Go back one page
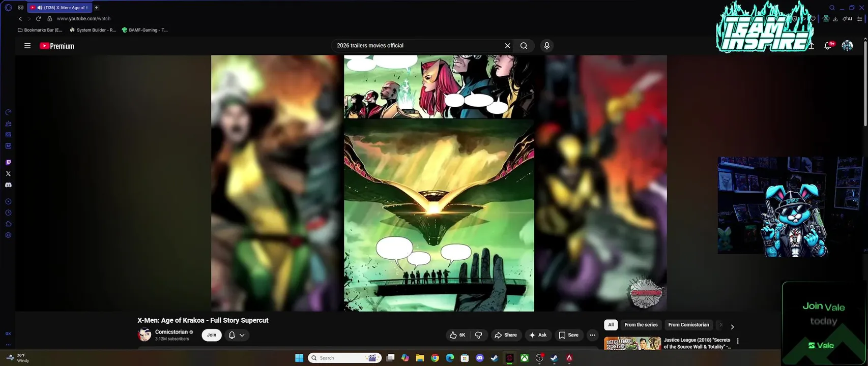This screenshot has height=366, width=868. point(20,19)
